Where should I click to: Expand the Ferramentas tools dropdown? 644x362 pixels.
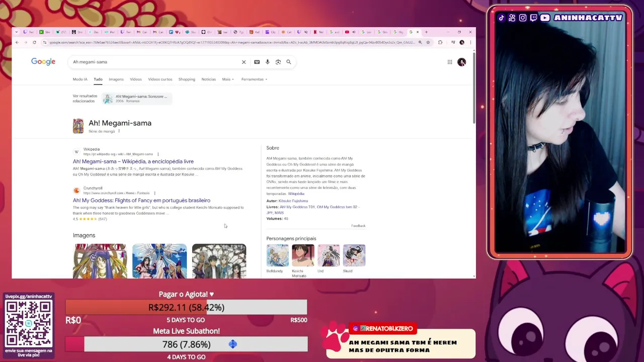click(x=254, y=79)
